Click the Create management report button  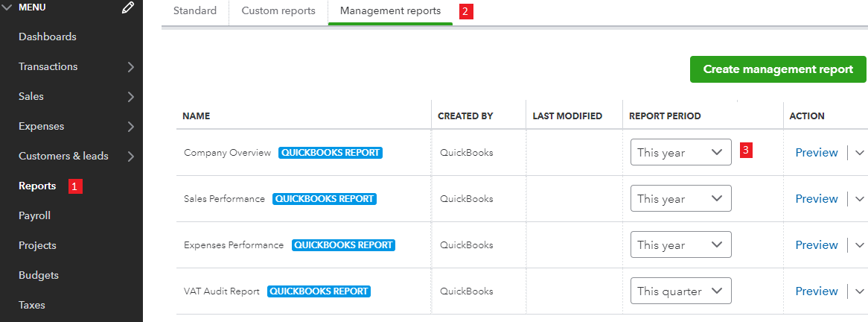(778, 69)
